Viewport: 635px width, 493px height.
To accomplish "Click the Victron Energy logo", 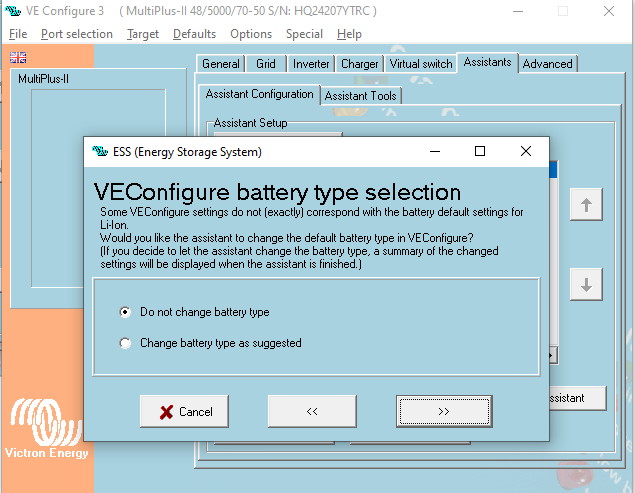I will [48, 430].
